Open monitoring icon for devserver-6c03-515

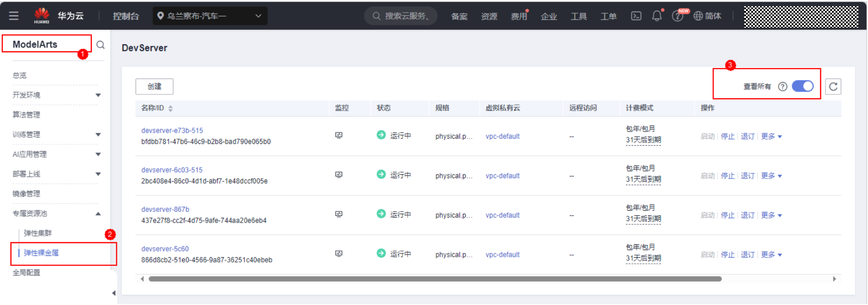point(339,175)
